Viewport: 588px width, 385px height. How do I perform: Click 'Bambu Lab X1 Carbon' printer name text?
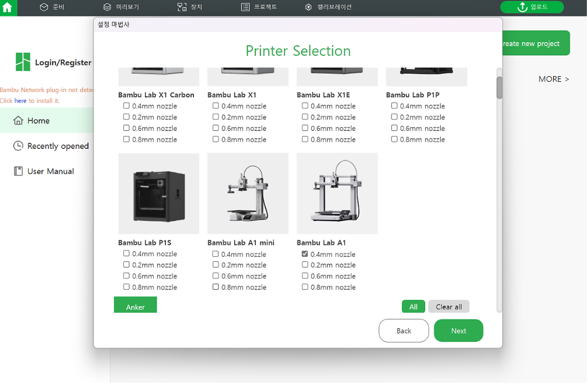click(x=156, y=95)
